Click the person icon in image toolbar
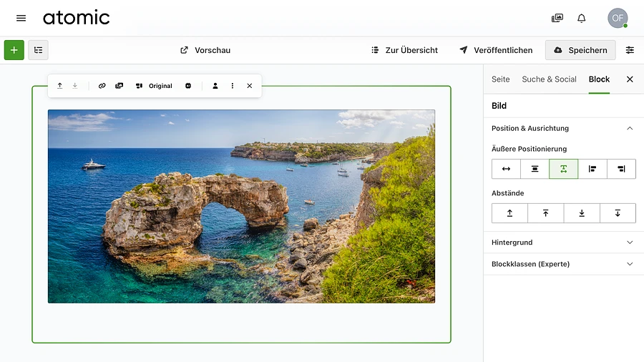This screenshot has height=362, width=644. pos(215,86)
